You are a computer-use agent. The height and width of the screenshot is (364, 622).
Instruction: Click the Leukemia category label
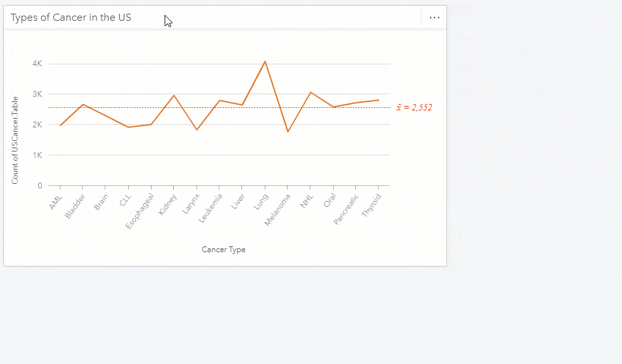211,207
